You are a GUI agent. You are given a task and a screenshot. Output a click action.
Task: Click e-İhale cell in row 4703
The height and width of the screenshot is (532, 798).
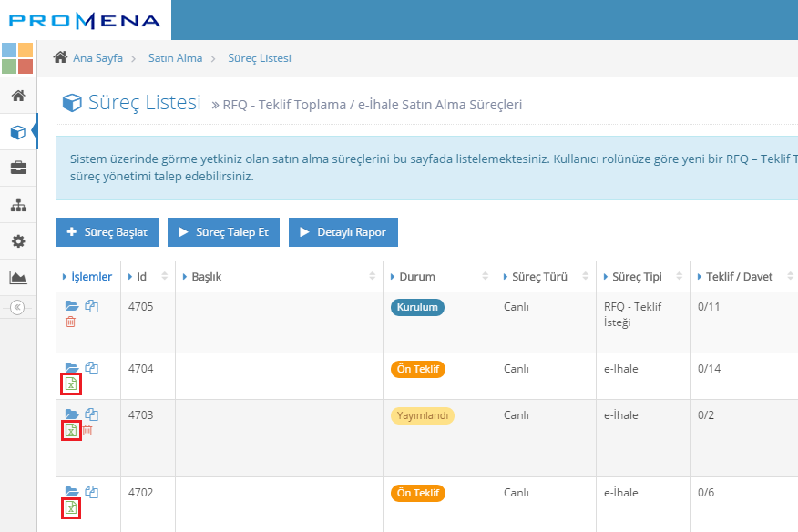point(621,414)
